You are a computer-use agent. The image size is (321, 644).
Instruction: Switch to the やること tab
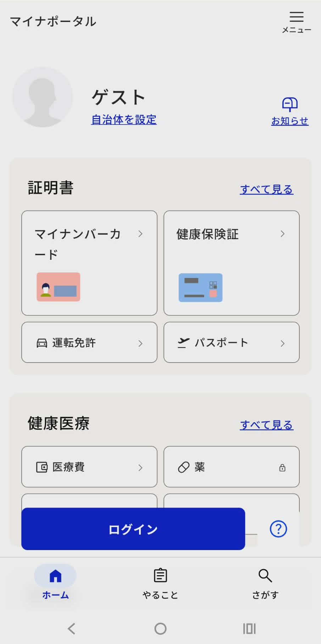point(160,583)
